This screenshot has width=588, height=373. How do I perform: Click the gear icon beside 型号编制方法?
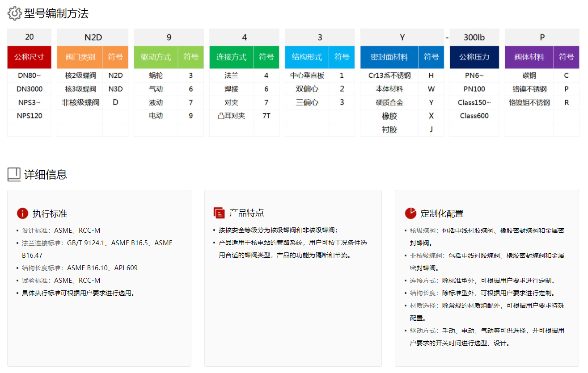click(x=14, y=14)
